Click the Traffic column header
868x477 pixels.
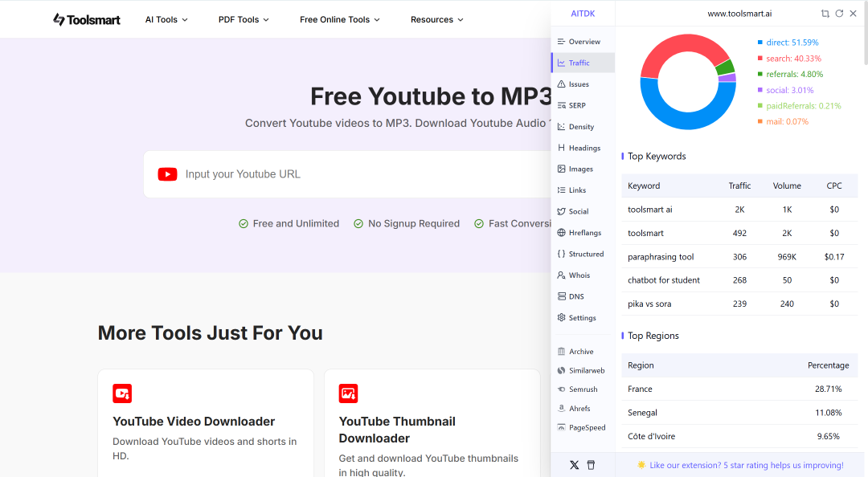point(739,186)
